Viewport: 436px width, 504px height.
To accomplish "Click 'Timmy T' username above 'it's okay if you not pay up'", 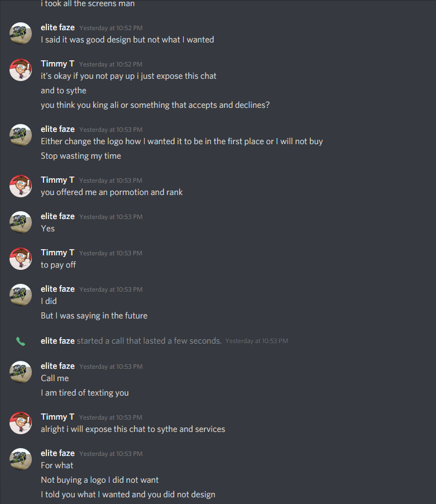I will tap(58, 64).
